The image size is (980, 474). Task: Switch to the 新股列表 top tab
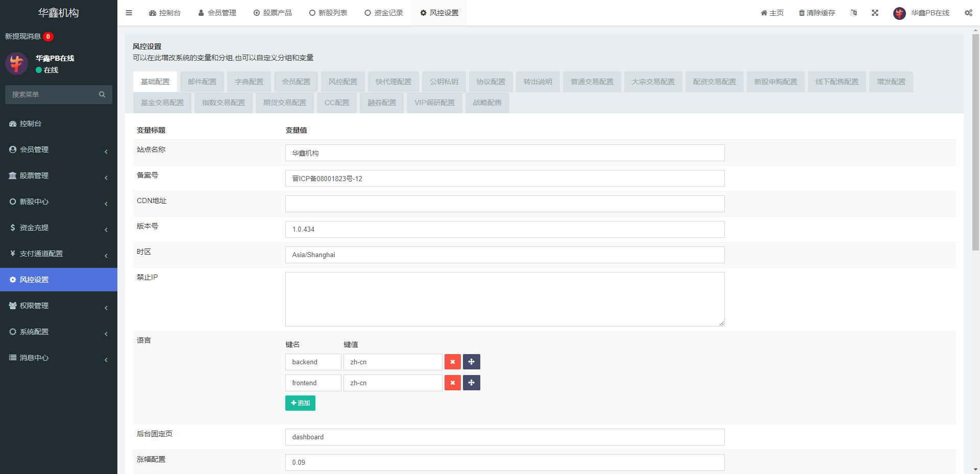click(328, 13)
